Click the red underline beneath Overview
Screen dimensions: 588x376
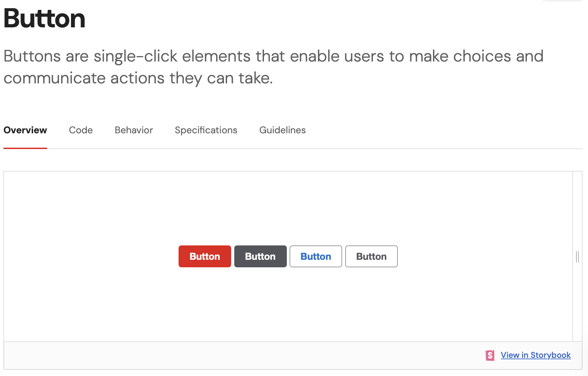tap(25, 148)
